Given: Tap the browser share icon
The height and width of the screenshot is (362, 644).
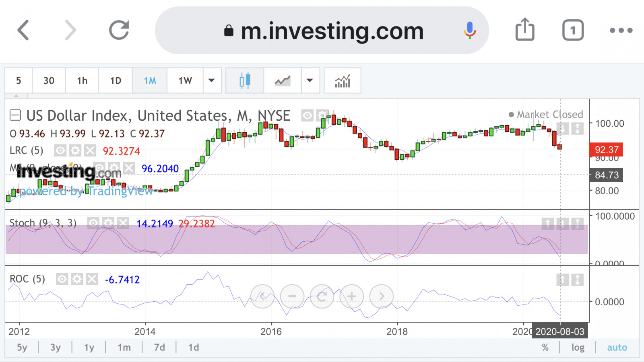Looking at the screenshot, I should point(525,30).
